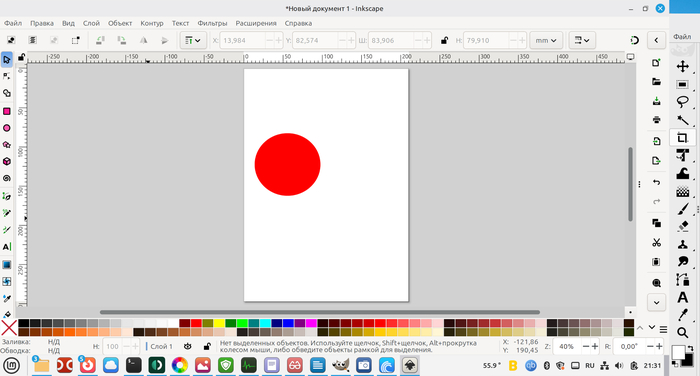Select the Selector arrow tool
700x376 pixels.
point(7,59)
